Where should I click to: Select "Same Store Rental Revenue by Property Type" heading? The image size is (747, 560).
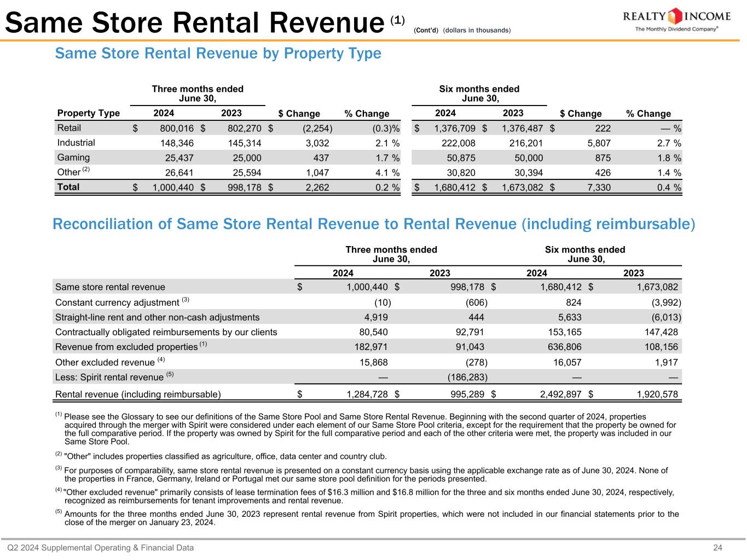[x=218, y=54]
